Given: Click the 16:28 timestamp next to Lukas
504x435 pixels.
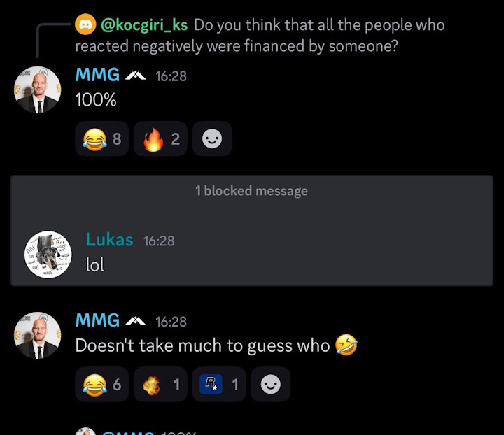Looking at the screenshot, I should pyautogui.click(x=159, y=241).
